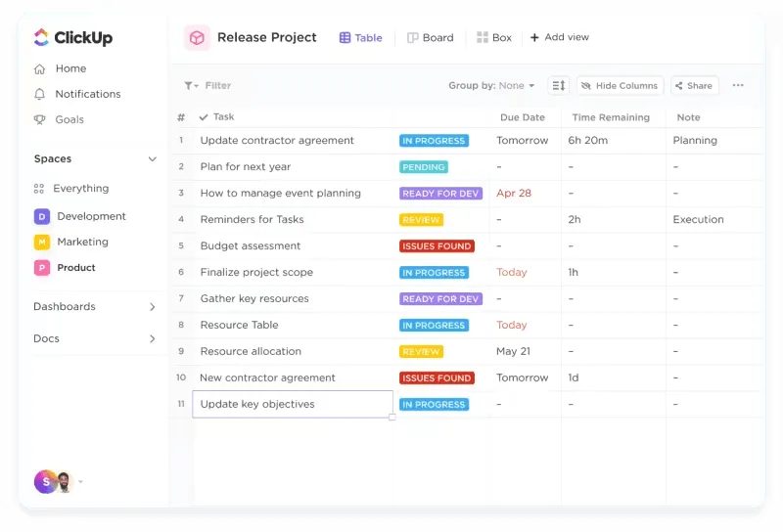The image size is (783, 532).
Task: Select the New contractor agreement task
Action: coord(267,377)
